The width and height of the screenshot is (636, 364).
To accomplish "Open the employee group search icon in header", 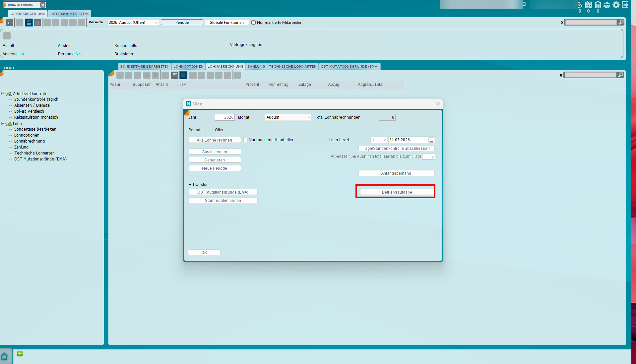I will (x=607, y=5).
